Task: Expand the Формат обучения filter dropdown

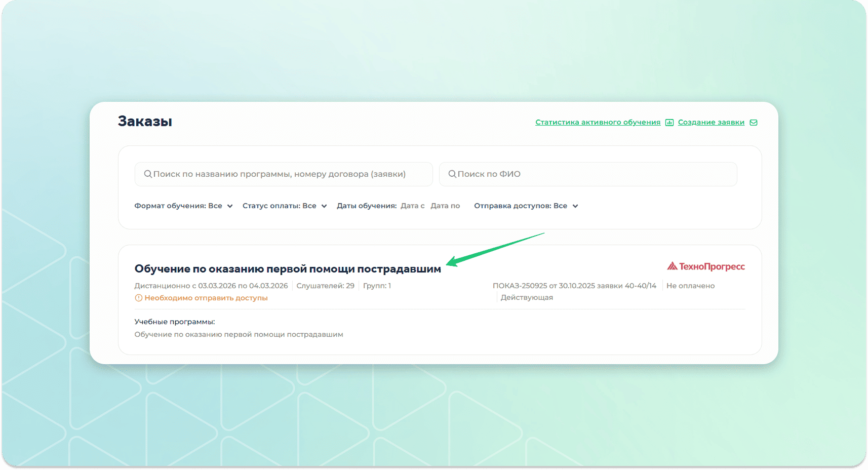Action: [x=183, y=206]
